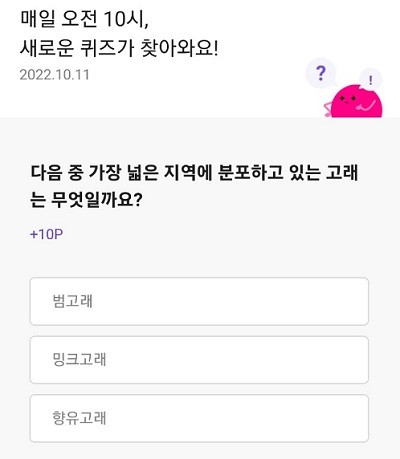This screenshot has width=400, height=459.
Task: Click the 새로운 퀴즈가 찾아와요! heading line
Action: (x=119, y=48)
